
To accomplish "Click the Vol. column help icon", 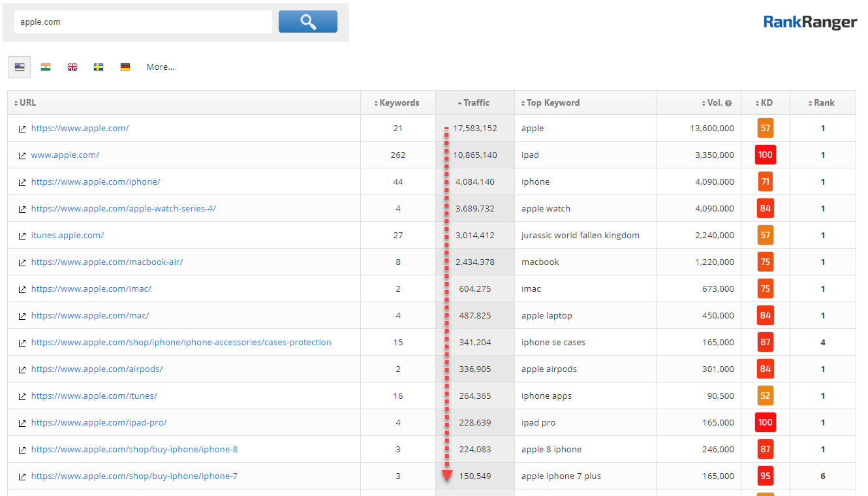I will point(728,103).
